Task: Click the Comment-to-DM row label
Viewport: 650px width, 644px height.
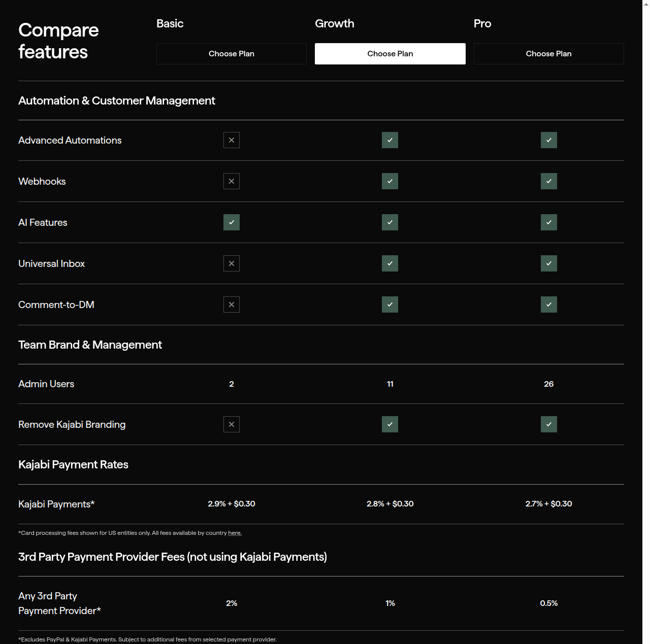Action: point(56,304)
